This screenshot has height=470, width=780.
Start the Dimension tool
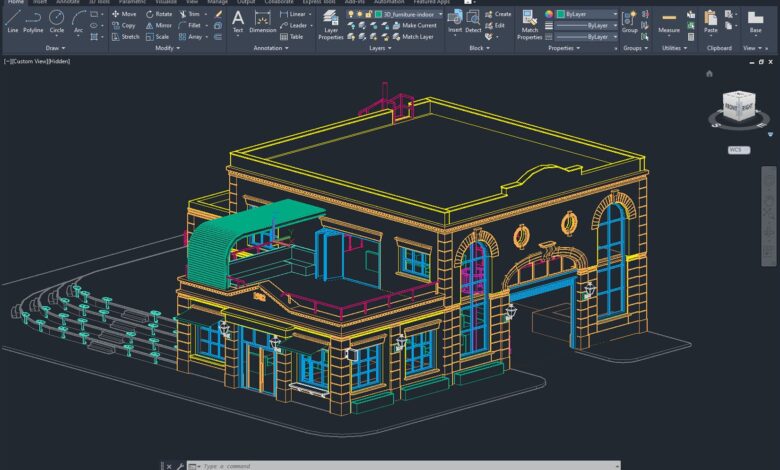(262, 21)
